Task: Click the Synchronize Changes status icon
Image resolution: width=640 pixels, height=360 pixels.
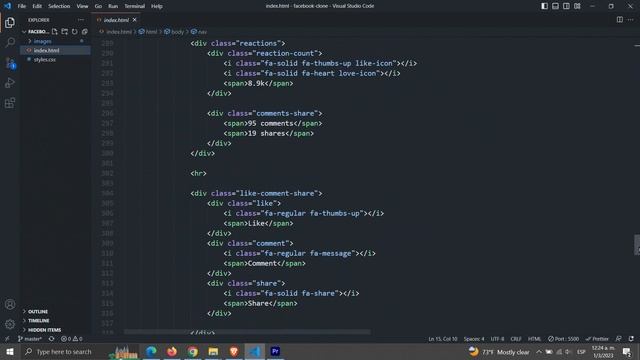Action: point(51,339)
